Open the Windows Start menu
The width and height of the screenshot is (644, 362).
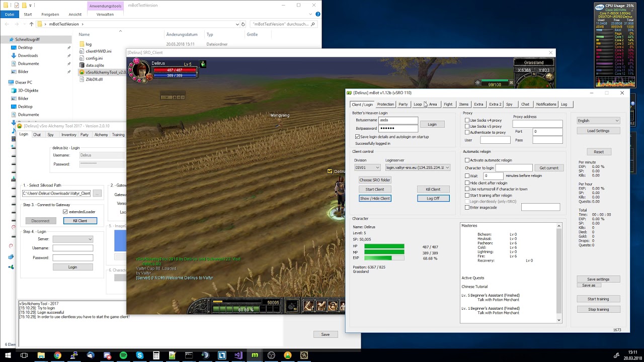point(8,355)
